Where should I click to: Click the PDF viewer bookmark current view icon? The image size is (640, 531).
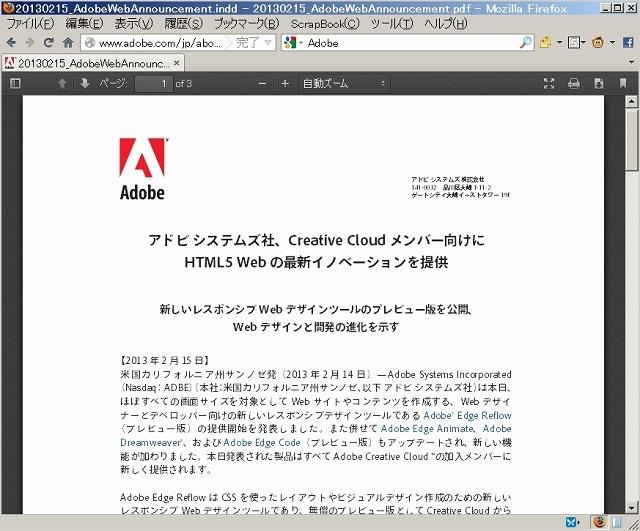point(623,84)
